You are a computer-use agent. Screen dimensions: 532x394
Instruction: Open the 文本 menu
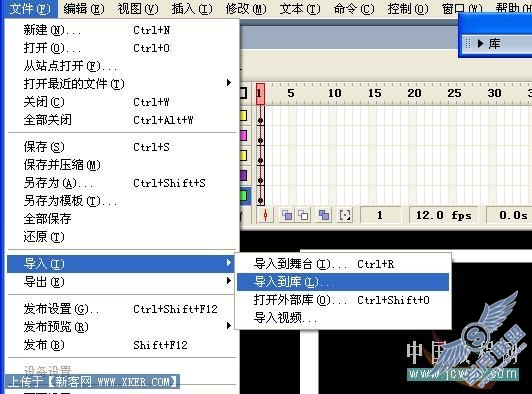(300, 8)
